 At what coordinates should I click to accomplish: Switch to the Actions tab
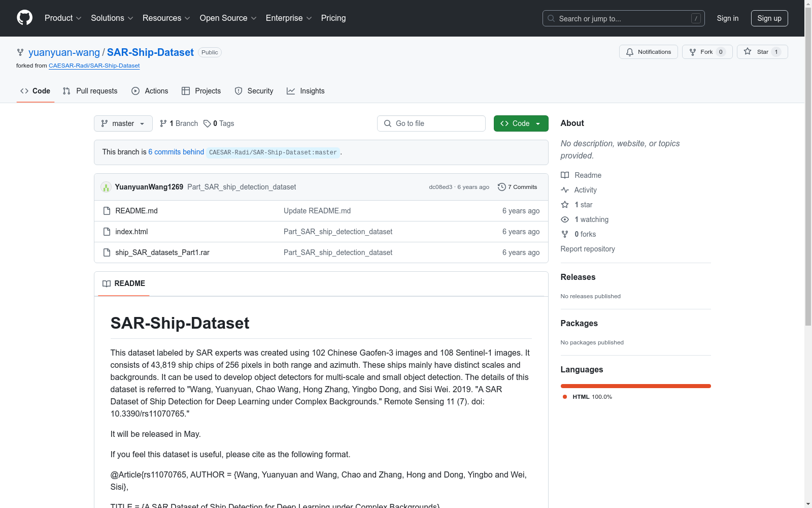pyautogui.click(x=150, y=91)
